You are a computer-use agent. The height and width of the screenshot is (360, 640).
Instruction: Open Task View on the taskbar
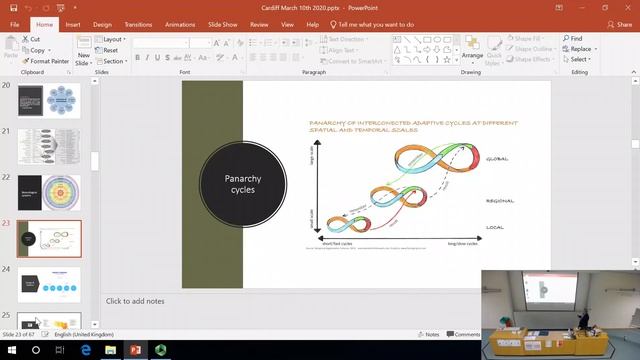60,350
